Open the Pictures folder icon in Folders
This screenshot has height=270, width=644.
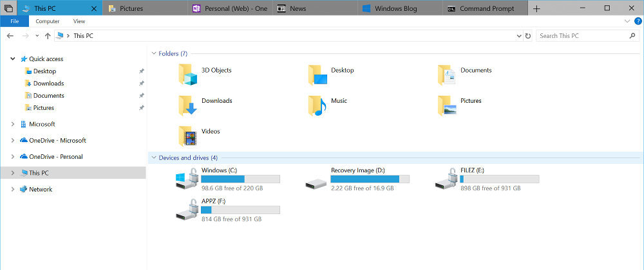click(x=447, y=105)
